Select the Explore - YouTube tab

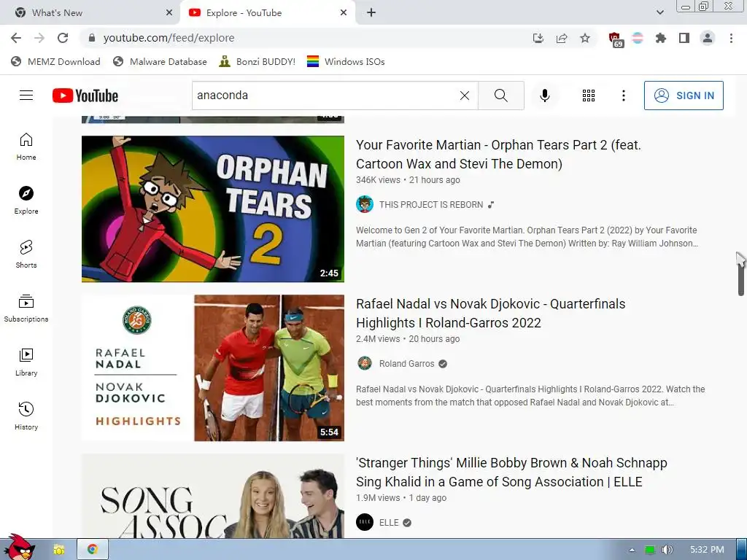267,13
